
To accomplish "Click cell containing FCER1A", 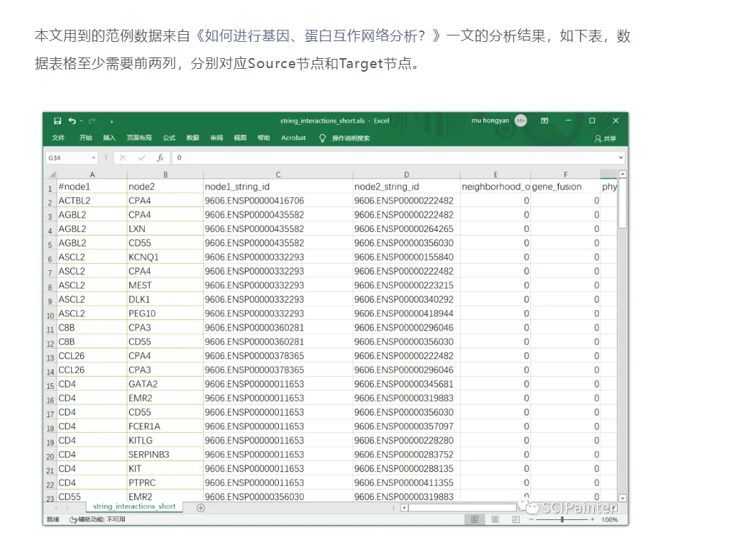I will coord(165,426).
